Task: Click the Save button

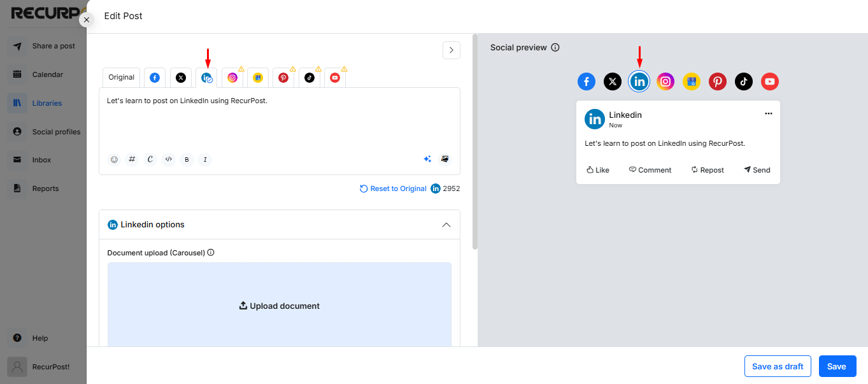Action: point(837,366)
